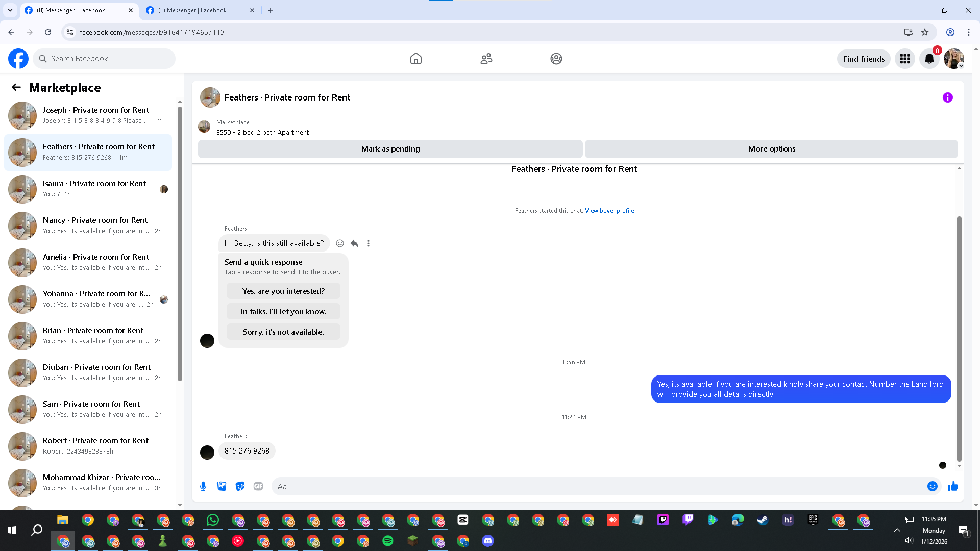The image size is (980, 551).
Task: Open the sticker picker icon
Action: point(240,486)
